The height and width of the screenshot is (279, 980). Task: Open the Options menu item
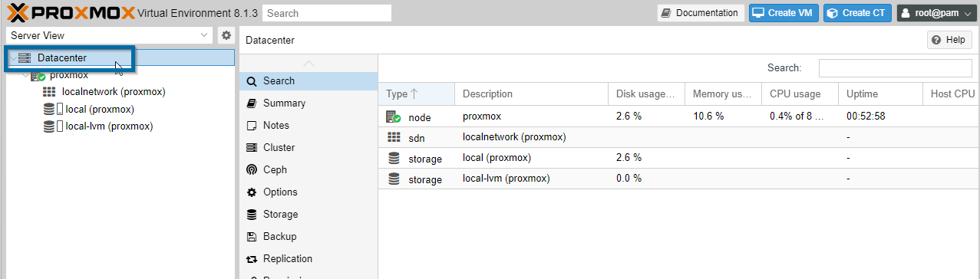309,192
